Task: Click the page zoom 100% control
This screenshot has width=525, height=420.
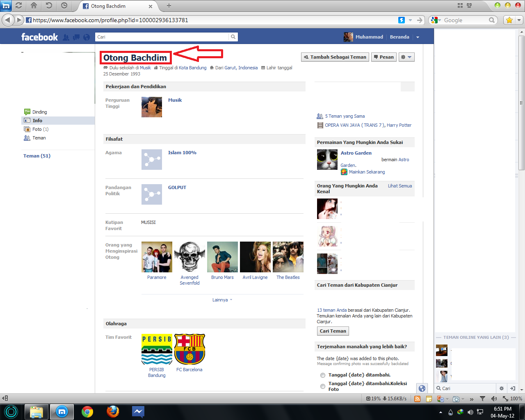Action: [512, 399]
